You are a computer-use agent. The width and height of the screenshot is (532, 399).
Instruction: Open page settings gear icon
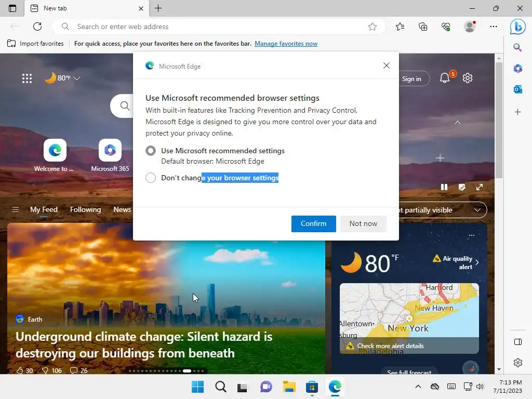click(468, 78)
